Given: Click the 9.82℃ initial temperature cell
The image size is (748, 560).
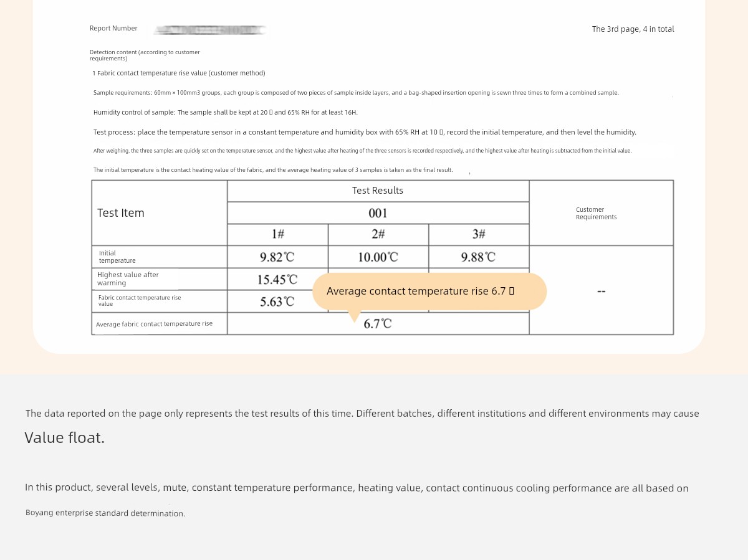Looking at the screenshot, I should pyautogui.click(x=277, y=257).
